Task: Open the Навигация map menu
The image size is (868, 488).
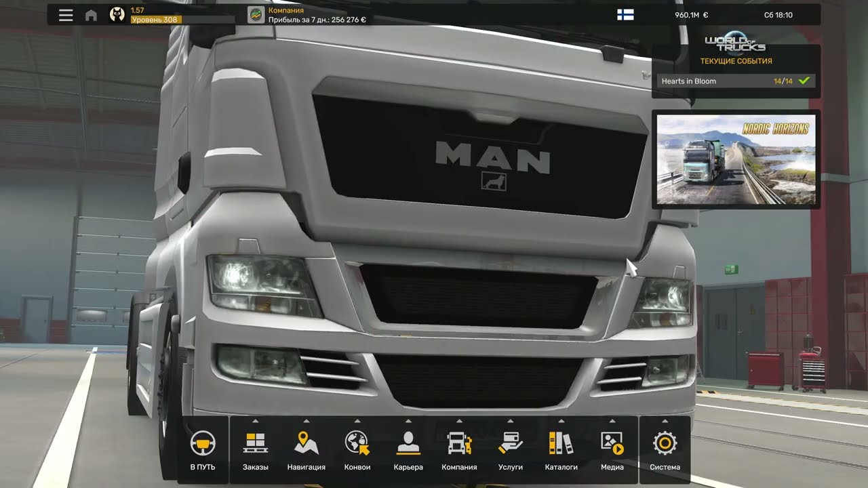Action: point(307,451)
